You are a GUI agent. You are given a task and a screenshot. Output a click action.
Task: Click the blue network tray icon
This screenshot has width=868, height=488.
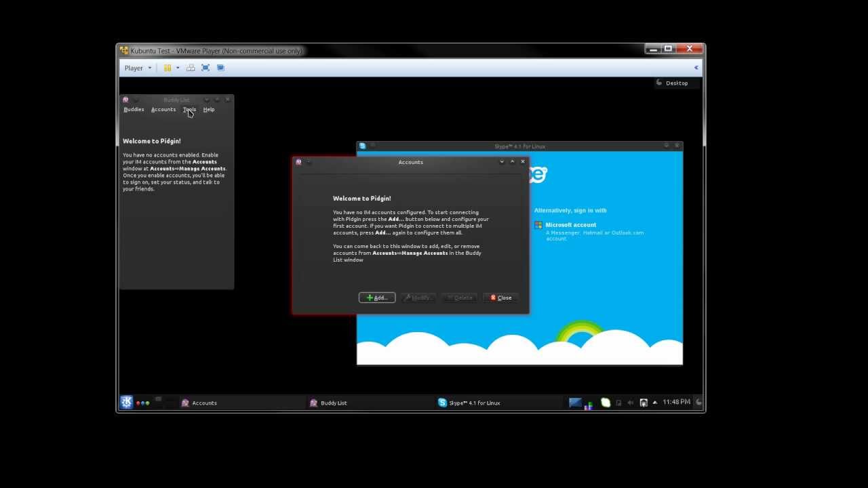tap(576, 403)
